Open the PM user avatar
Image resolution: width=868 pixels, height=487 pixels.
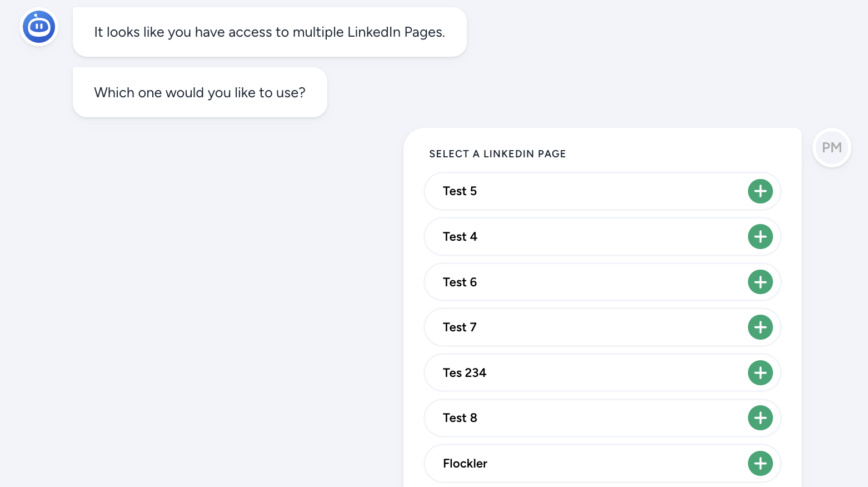point(832,148)
